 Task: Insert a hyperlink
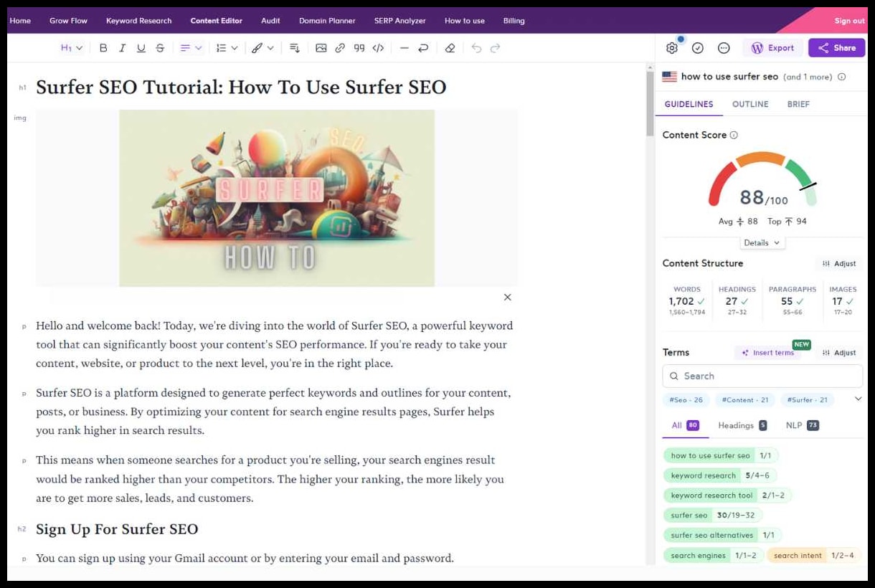pos(340,48)
